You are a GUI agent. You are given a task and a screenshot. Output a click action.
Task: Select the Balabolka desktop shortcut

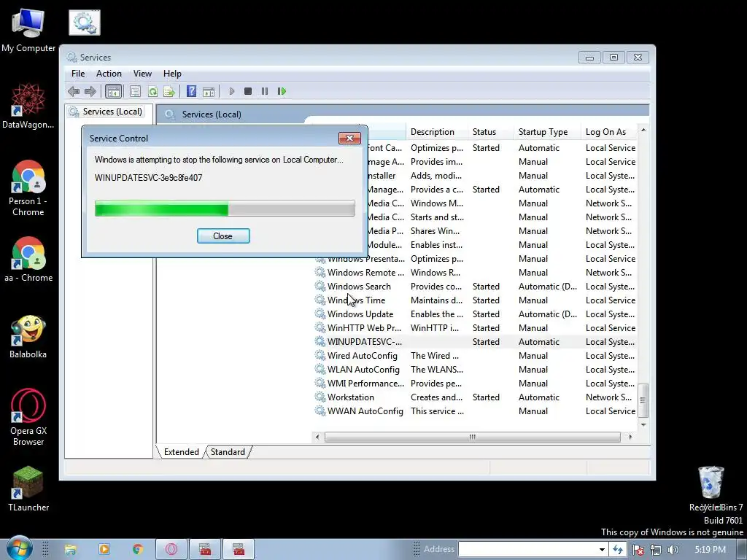(x=28, y=337)
